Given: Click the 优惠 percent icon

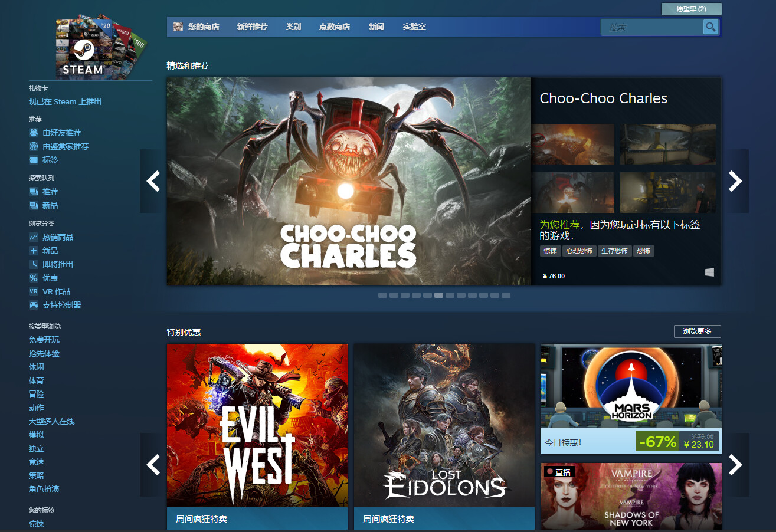Looking at the screenshot, I should pyautogui.click(x=34, y=278).
